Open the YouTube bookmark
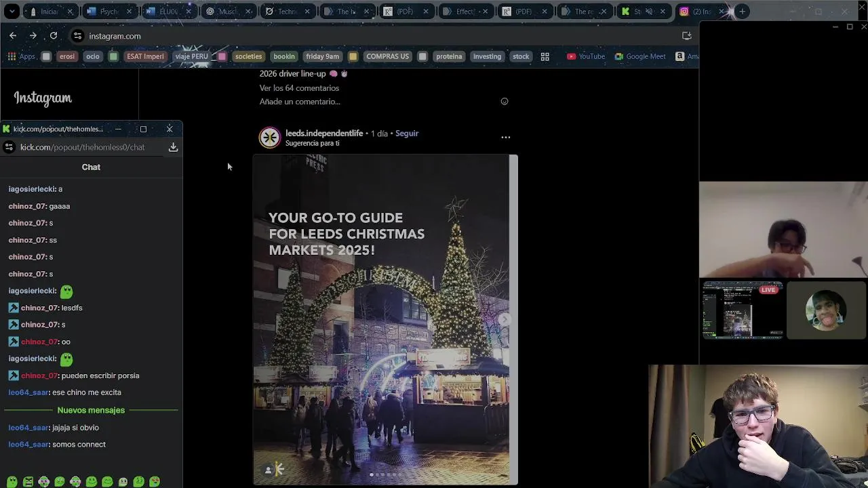The width and height of the screenshot is (868, 488). 585,56
